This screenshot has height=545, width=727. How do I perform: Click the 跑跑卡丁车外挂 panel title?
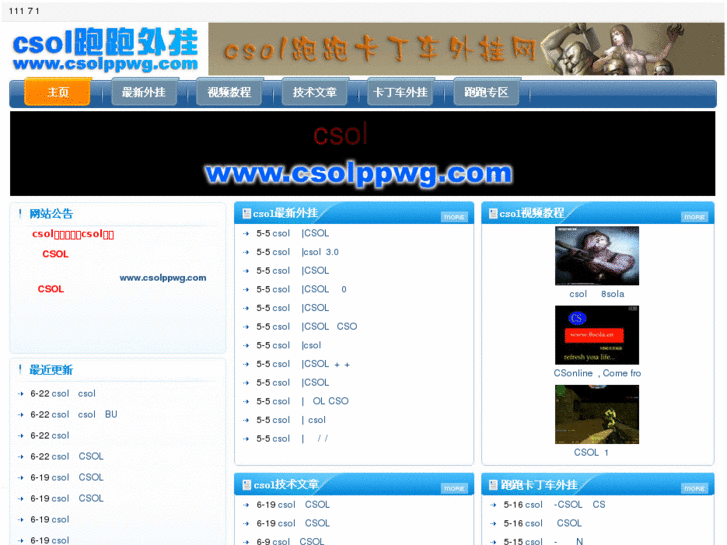[539, 485]
